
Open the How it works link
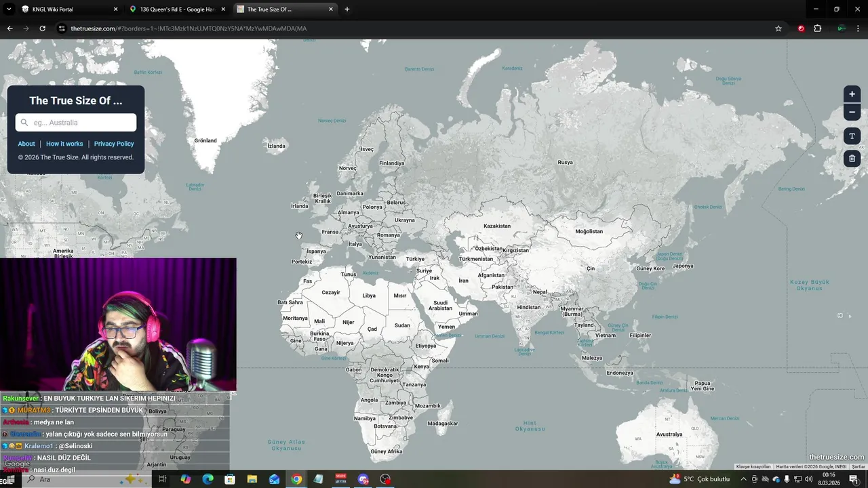click(64, 144)
